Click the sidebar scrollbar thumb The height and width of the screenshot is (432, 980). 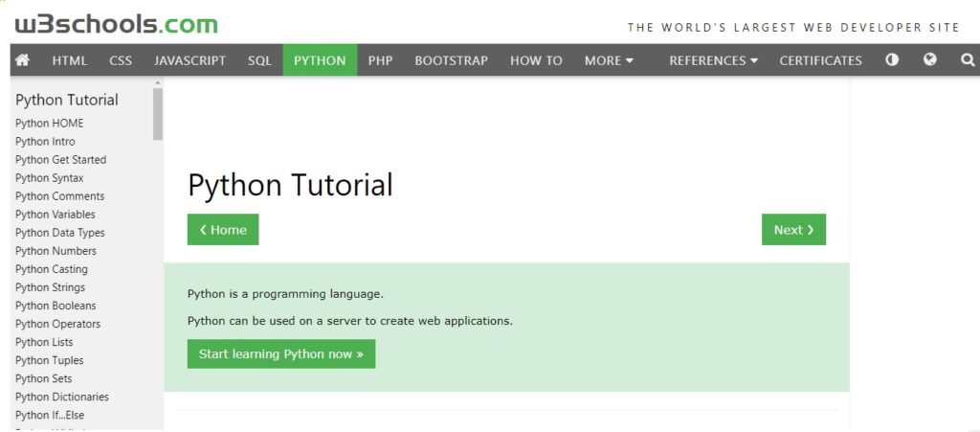coord(158,113)
